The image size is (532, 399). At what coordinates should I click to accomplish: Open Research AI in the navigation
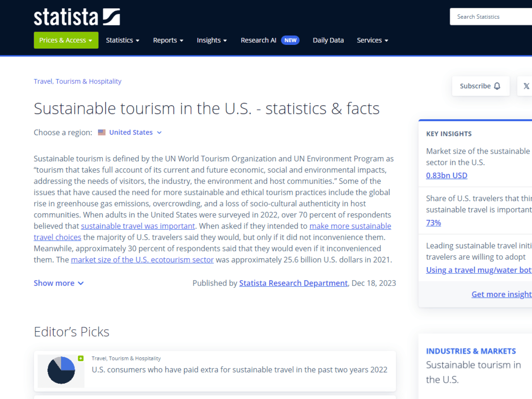(258, 40)
